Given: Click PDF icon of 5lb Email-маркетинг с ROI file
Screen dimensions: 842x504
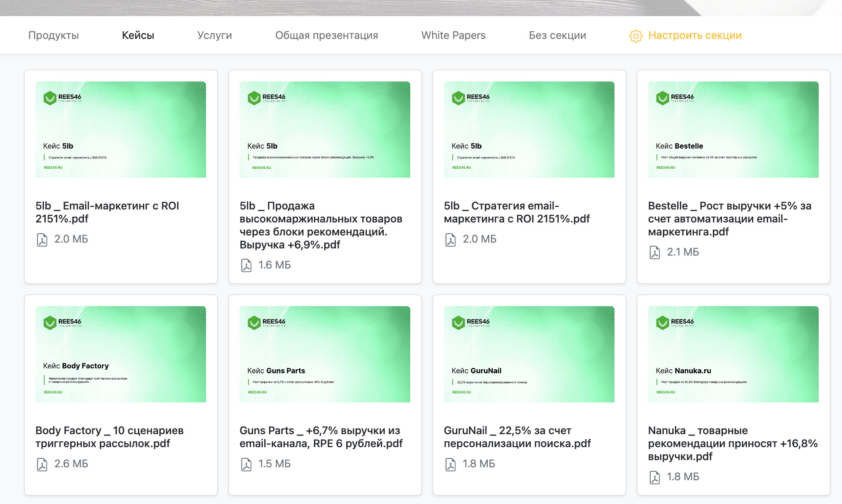Looking at the screenshot, I should 42,239.
